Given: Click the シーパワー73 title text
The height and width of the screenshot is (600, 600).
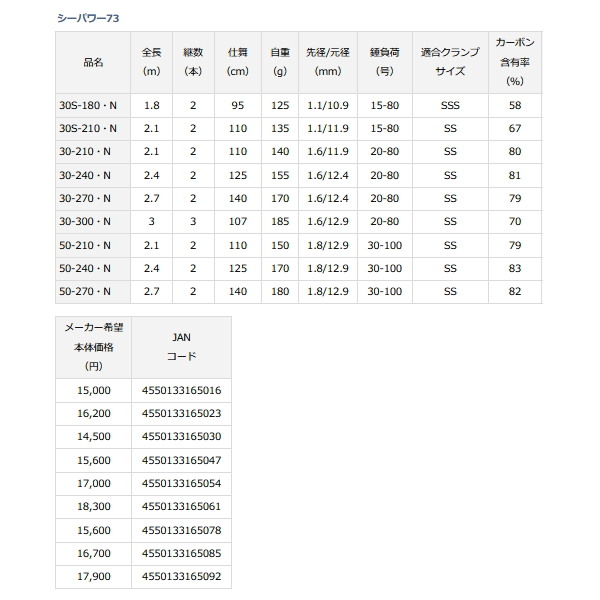Looking at the screenshot, I should pyautogui.click(x=88, y=18).
